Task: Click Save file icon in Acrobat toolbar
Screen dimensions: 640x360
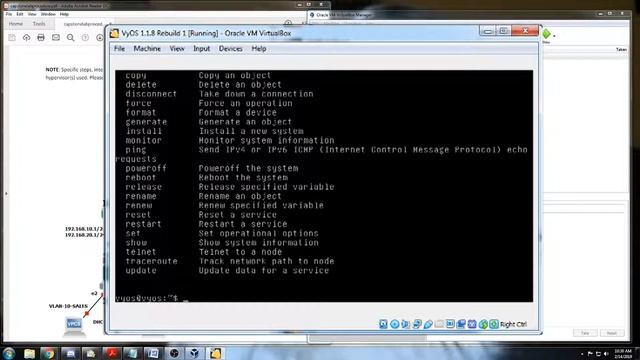Action: (12, 38)
